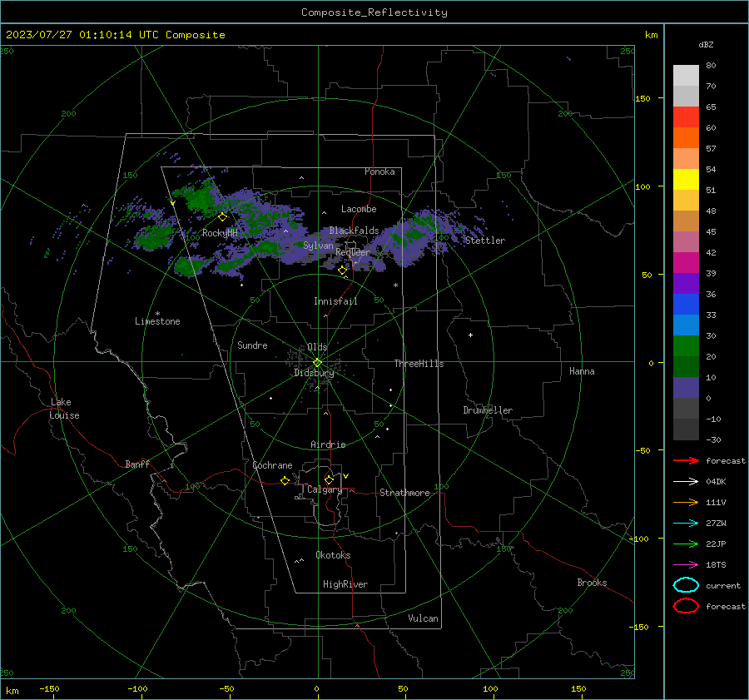Click the magenta swatch between 42 and 39 dBZ
The image size is (749, 700).
(x=686, y=263)
